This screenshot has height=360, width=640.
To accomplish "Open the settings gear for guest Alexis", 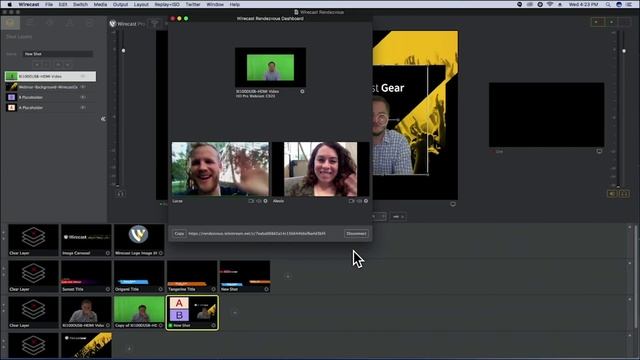I will 366,201.
